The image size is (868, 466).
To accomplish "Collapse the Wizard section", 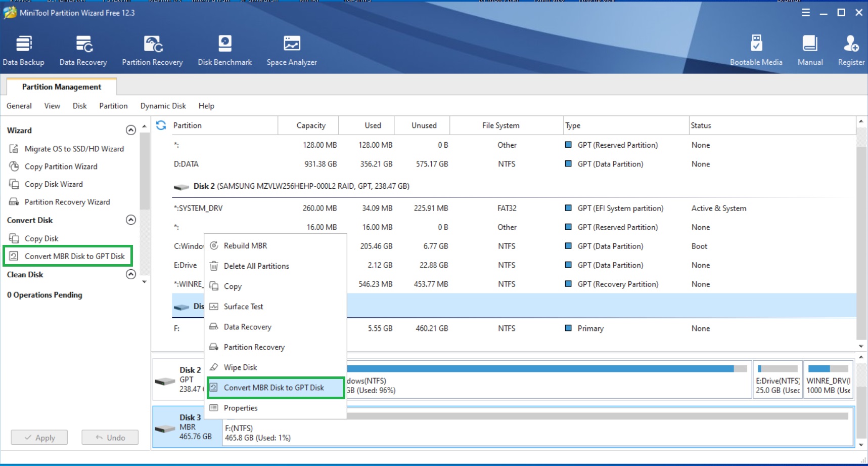I will click(131, 130).
